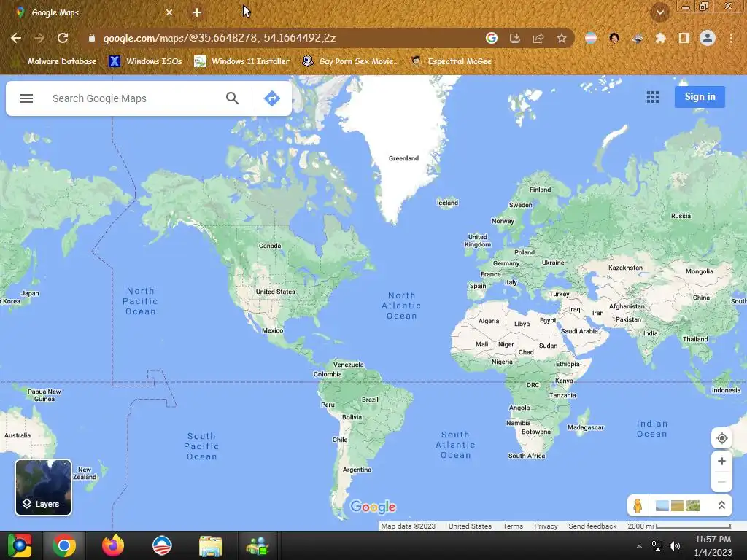Image resolution: width=747 pixels, height=560 pixels.
Task: Click the Greenland label
Action: [403, 158]
